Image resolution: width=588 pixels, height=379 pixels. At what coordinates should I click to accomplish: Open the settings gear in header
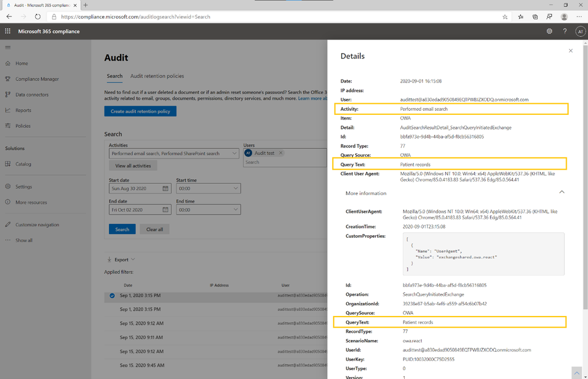549,31
